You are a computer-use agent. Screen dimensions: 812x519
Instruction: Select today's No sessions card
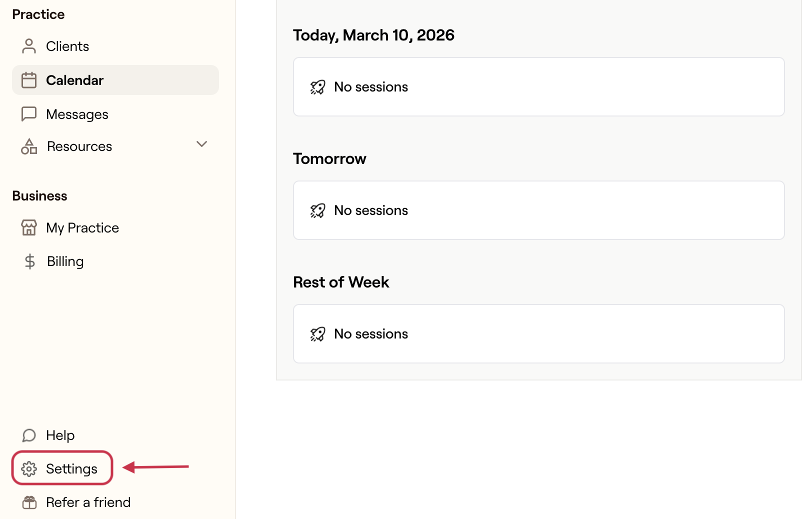pos(538,87)
